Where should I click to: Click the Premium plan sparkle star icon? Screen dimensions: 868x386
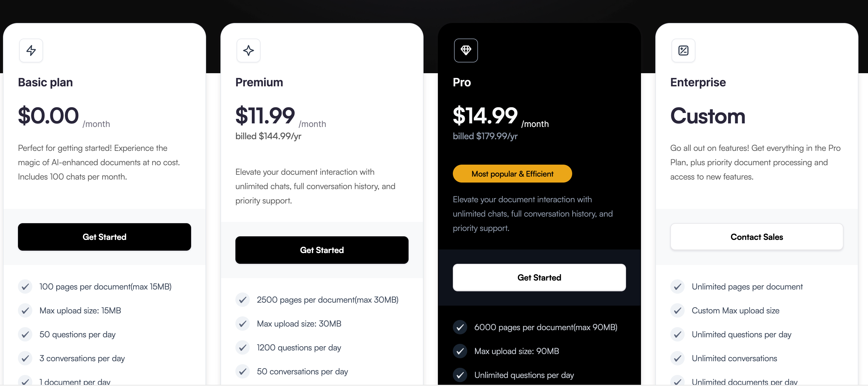coord(248,50)
